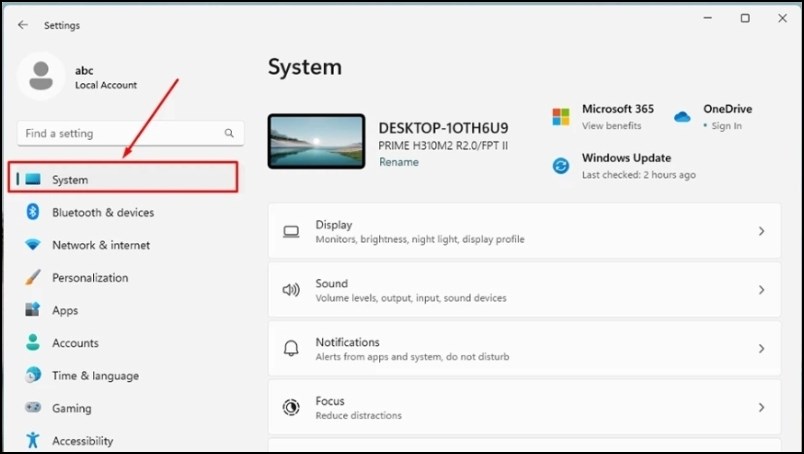Click inside the Find a setting box
The image size is (804, 454).
point(130,133)
